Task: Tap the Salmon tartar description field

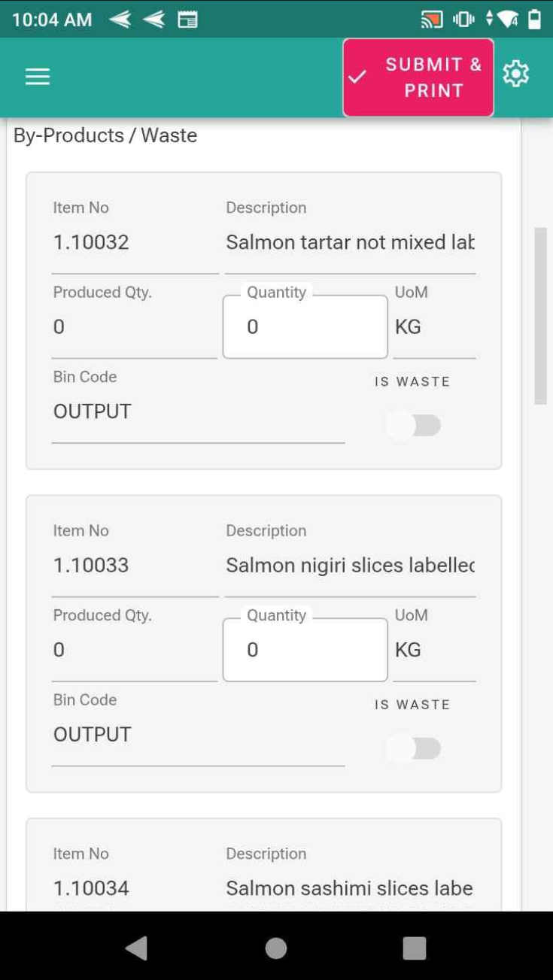Action: (350, 242)
